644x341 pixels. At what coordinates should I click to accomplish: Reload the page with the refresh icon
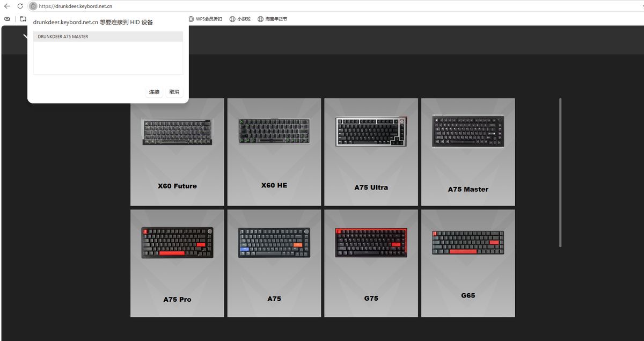20,6
